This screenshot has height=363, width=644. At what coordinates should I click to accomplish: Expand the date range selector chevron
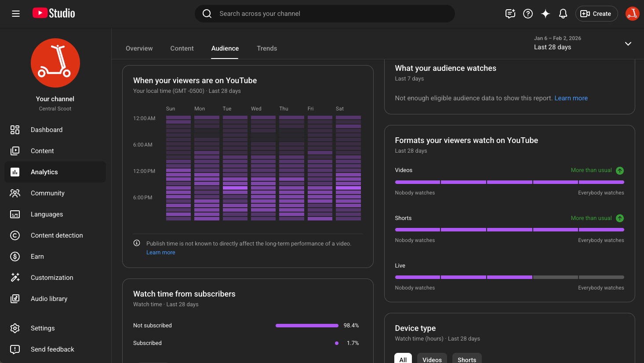click(628, 44)
